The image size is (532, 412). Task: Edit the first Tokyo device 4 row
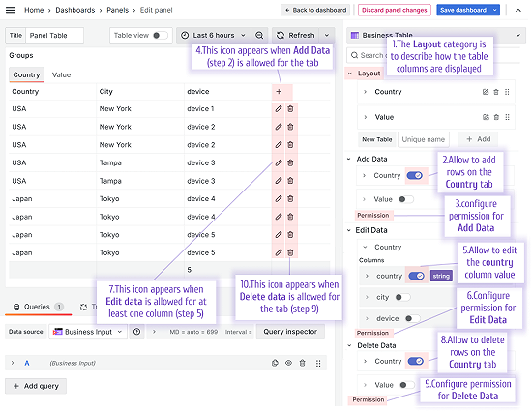[x=279, y=199]
